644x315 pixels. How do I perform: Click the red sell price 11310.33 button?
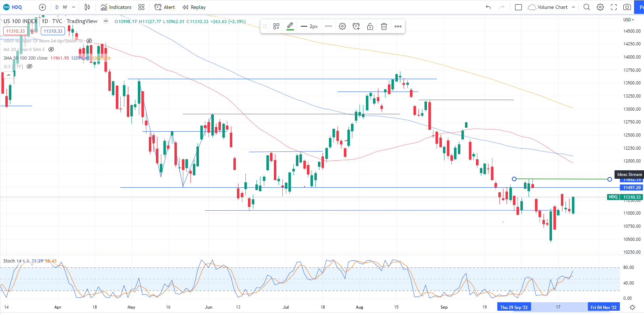tap(15, 31)
